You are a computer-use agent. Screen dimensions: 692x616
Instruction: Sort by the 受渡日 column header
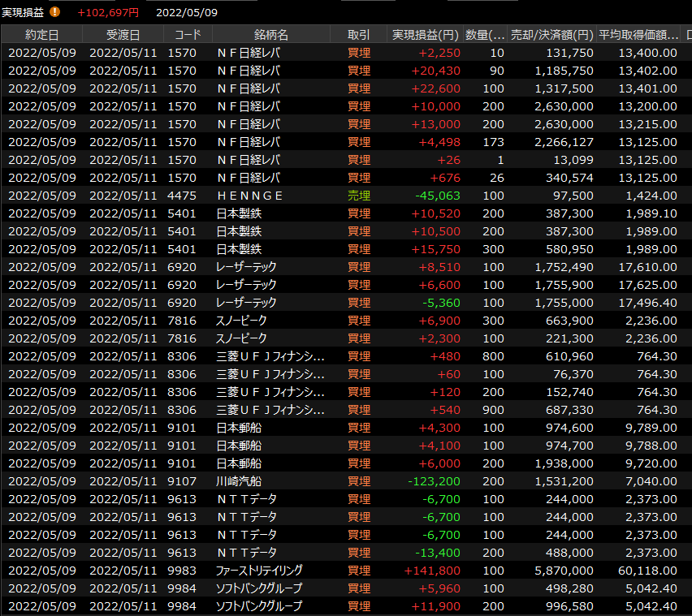coord(123,35)
